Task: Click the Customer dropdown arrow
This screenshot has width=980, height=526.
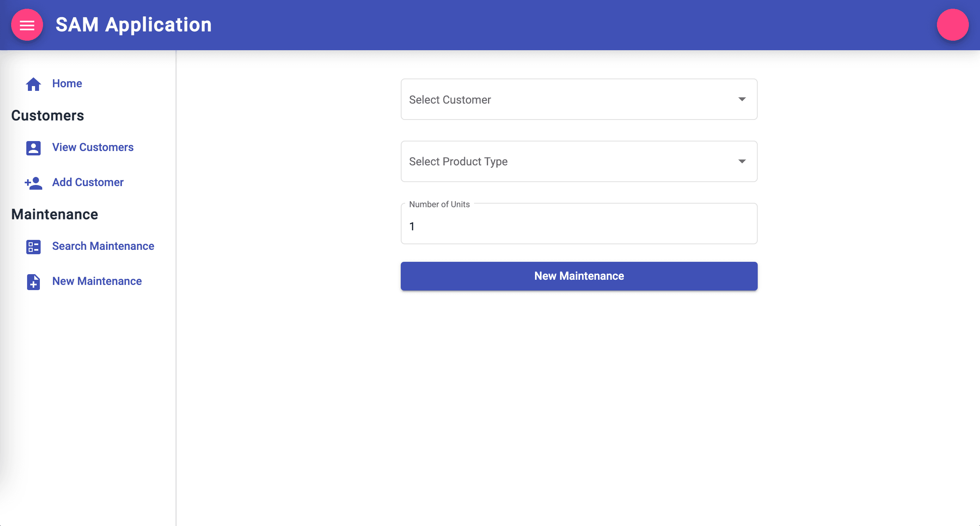Action: click(742, 99)
